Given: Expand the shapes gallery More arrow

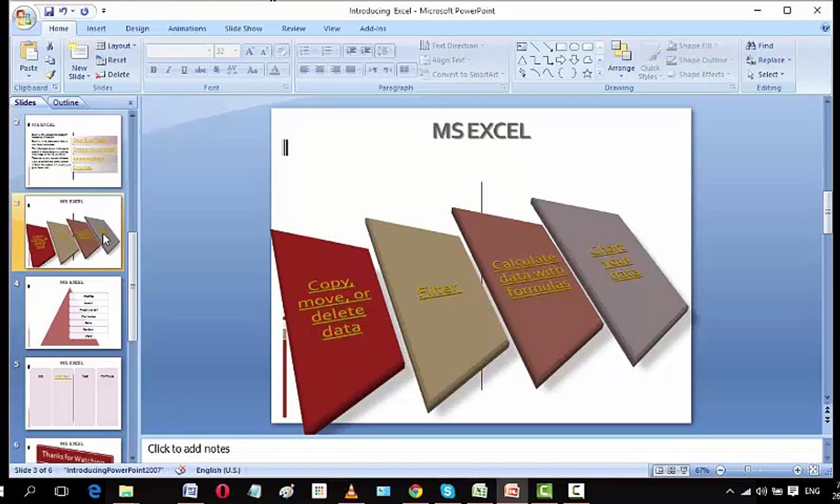Looking at the screenshot, I should pos(599,73).
